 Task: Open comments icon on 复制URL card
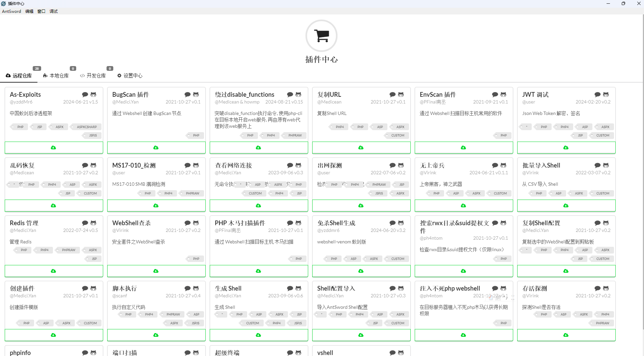[x=392, y=95]
